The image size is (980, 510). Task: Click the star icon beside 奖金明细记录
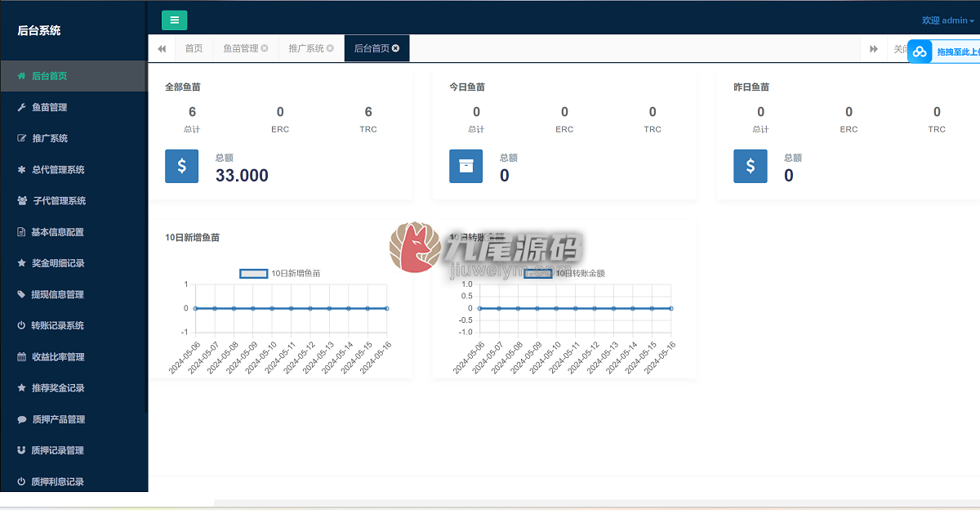[22, 263]
